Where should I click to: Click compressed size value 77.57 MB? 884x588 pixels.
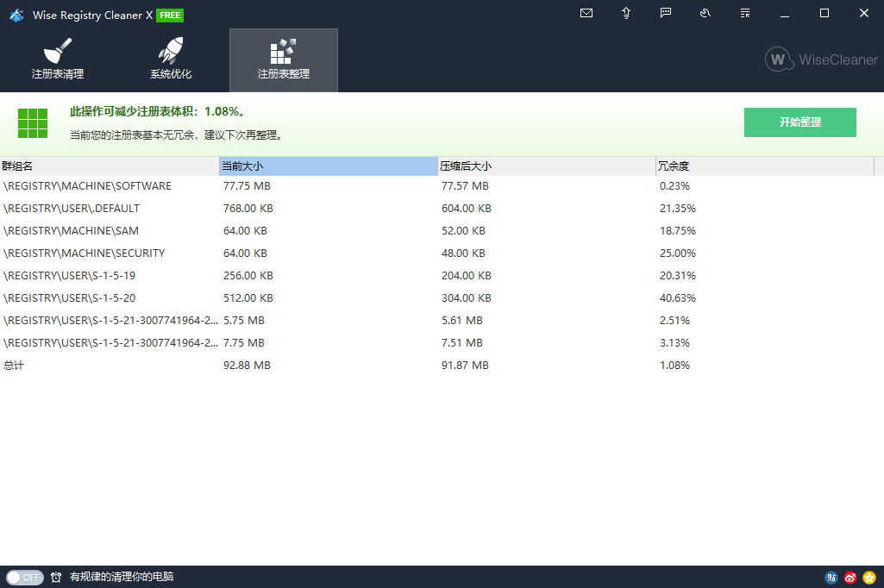click(465, 186)
